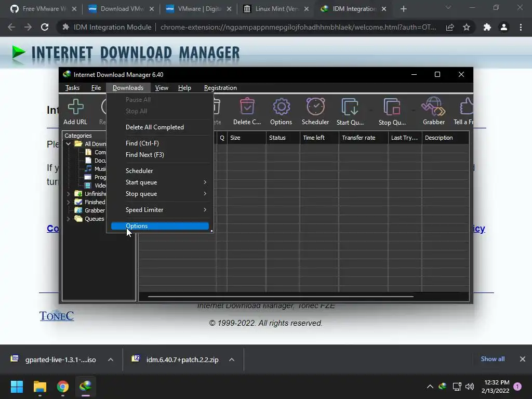Image resolution: width=532 pixels, height=399 pixels.
Task: Click the notification count badge
Action: click(517, 386)
